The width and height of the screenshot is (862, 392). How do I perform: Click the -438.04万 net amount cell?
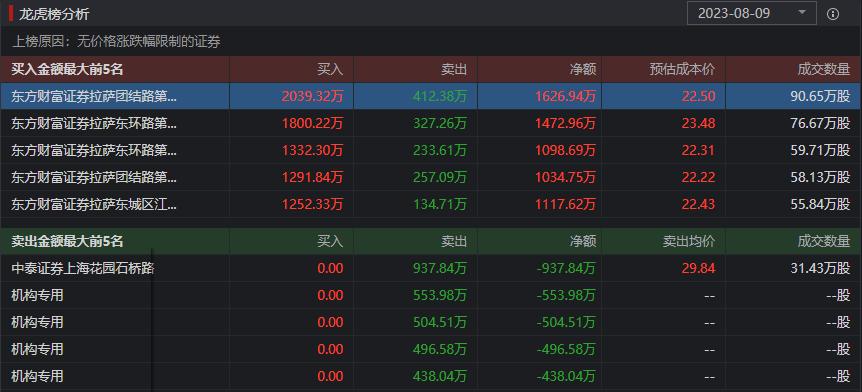pyautogui.click(x=566, y=376)
